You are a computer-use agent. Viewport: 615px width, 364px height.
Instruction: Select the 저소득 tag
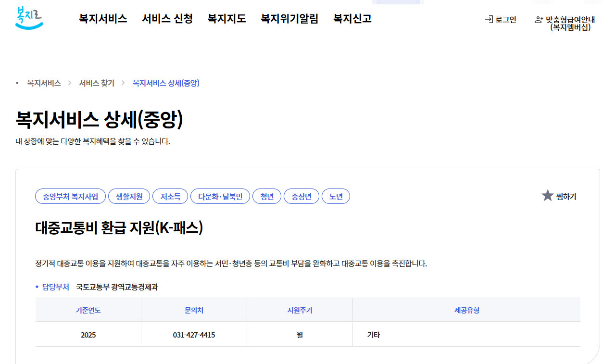click(170, 196)
